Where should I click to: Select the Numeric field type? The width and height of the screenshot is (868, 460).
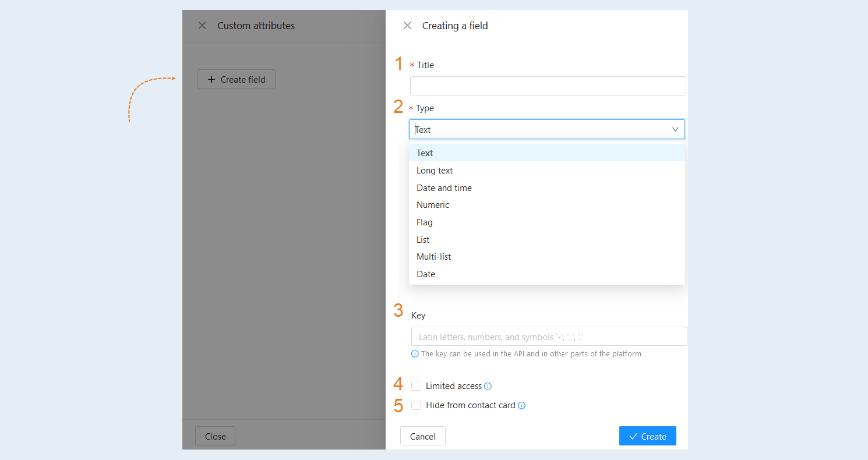click(547, 205)
